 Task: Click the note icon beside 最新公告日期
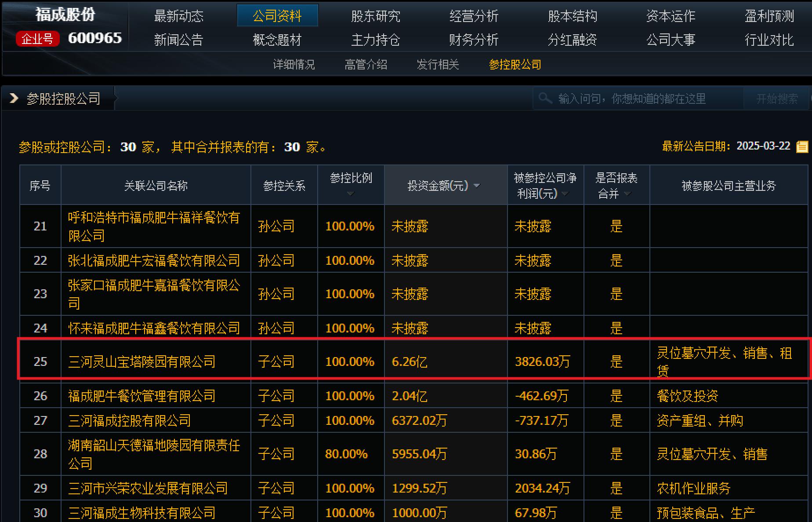point(802,147)
